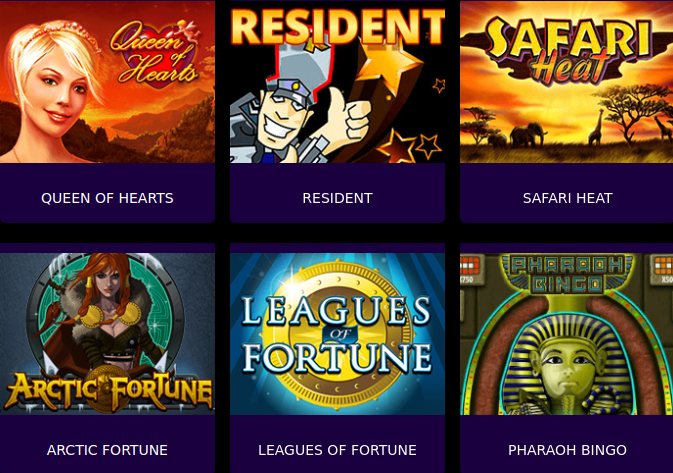
Task: Launch the Leagues of Fortune game image
Action: 337,334
